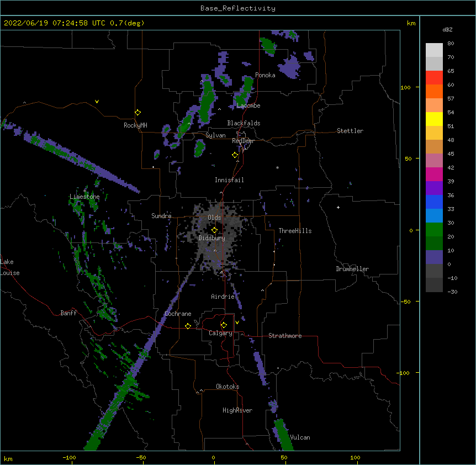The height and width of the screenshot is (465, 476).
Task: Click the Olds town label
Action: [x=214, y=218]
